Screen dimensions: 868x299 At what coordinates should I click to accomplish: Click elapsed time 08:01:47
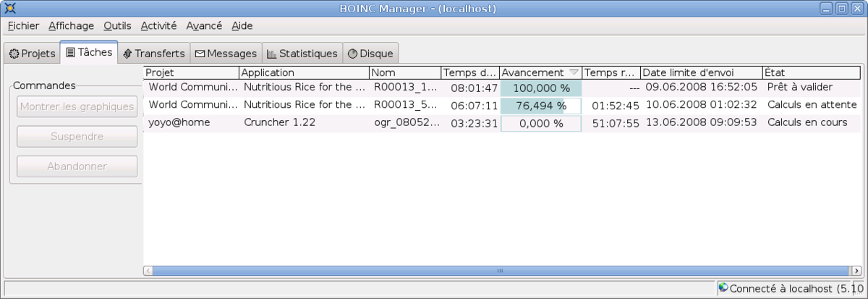(474, 88)
